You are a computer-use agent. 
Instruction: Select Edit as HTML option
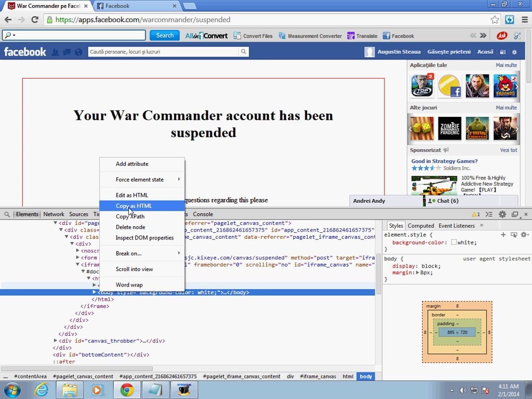tap(142, 195)
